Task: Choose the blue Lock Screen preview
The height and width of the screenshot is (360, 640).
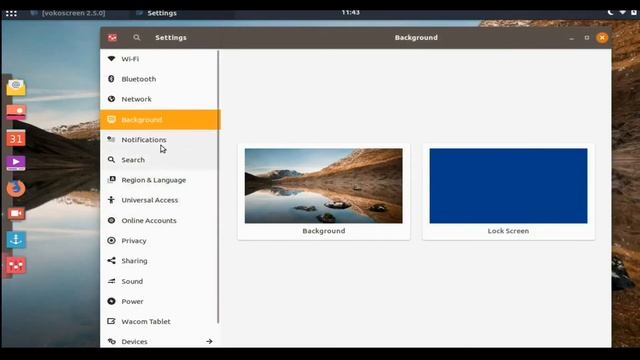Action: [x=508, y=186]
